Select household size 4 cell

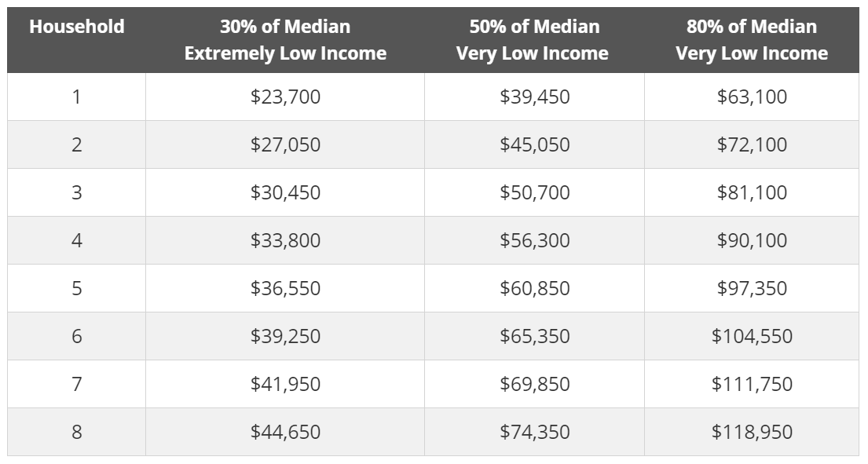coord(76,240)
